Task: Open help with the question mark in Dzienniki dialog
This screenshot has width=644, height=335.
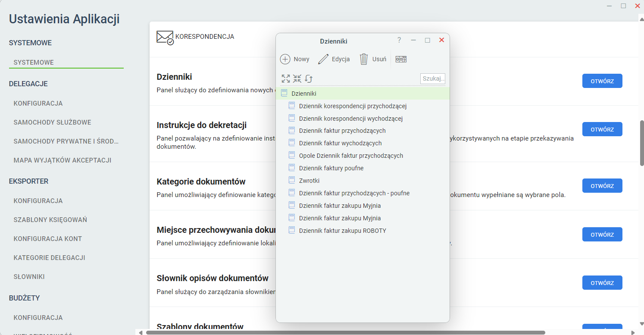Action: [x=399, y=40]
